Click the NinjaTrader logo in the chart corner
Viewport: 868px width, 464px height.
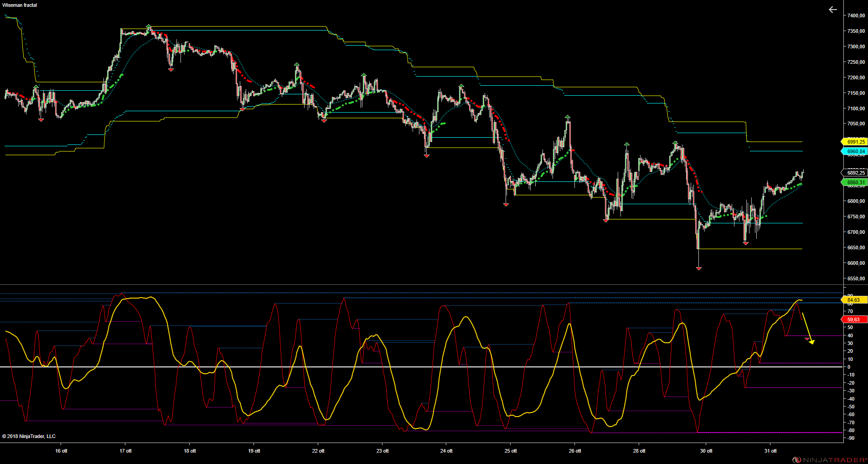coord(830,460)
